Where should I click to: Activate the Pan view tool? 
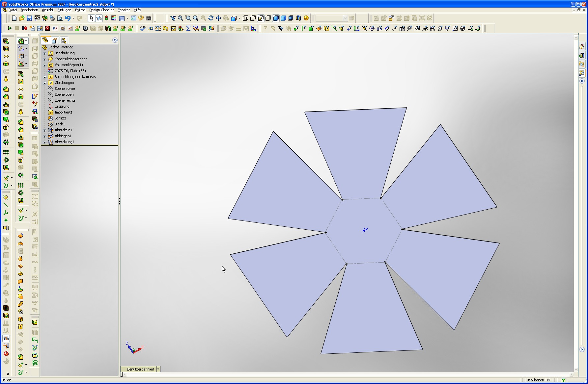click(x=218, y=18)
